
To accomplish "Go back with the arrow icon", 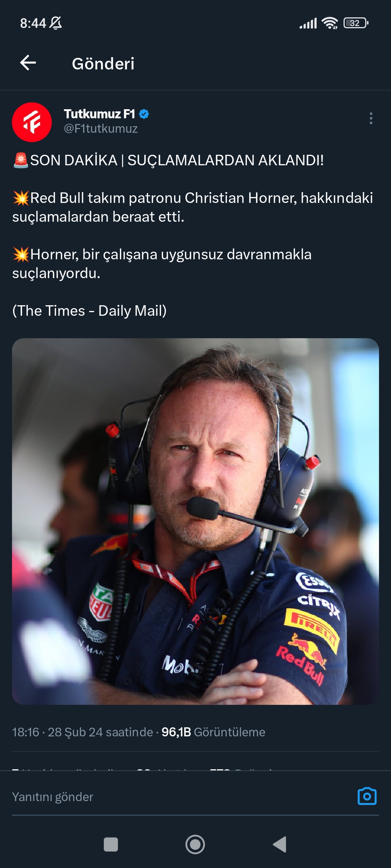I will [x=28, y=63].
